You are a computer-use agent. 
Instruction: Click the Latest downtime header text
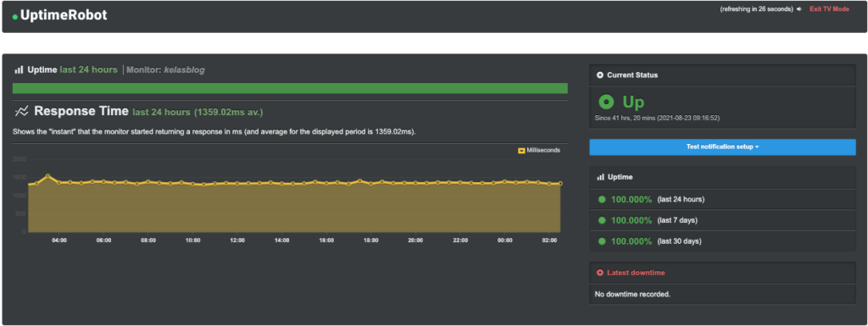(x=636, y=273)
